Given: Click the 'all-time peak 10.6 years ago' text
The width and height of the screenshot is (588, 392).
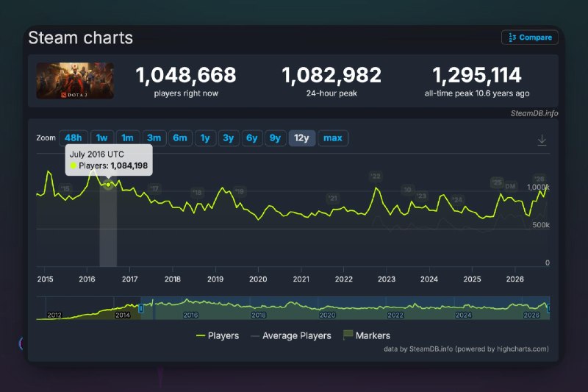Looking at the screenshot, I should pos(477,93).
